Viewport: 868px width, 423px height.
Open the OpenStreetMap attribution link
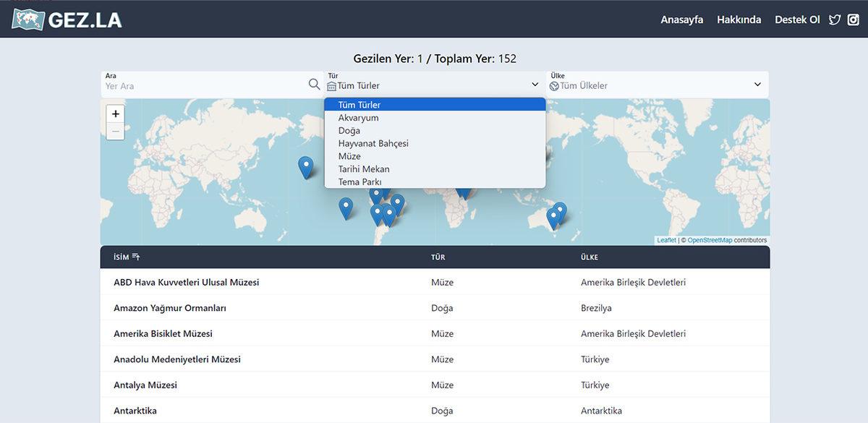tap(710, 240)
